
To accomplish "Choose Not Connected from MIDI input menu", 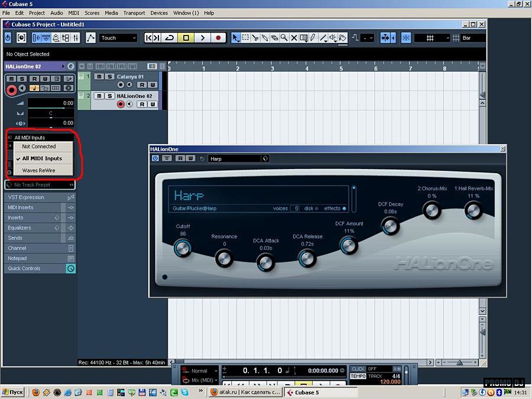I will click(43, 147).
